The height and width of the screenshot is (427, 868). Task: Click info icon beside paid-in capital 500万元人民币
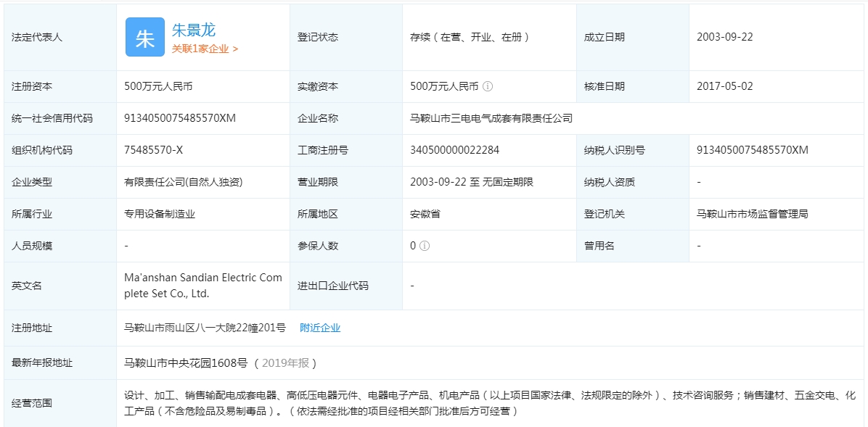coord(488,86)
